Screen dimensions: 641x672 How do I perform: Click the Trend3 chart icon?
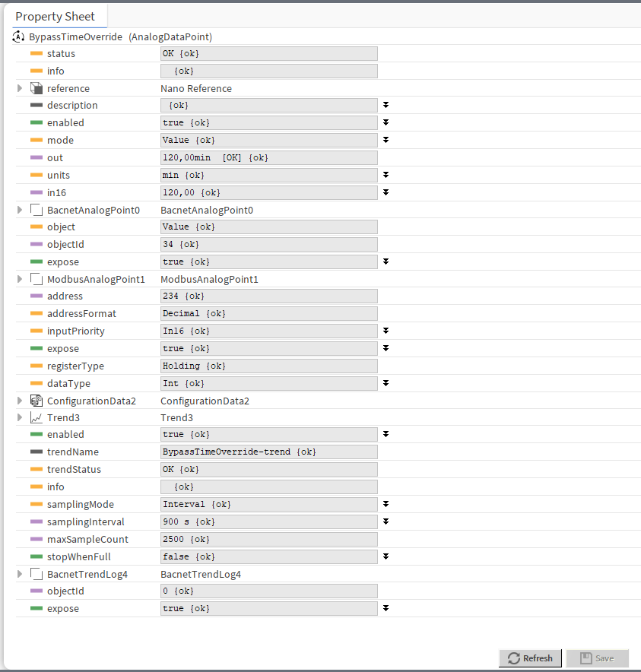pos(36,417)
